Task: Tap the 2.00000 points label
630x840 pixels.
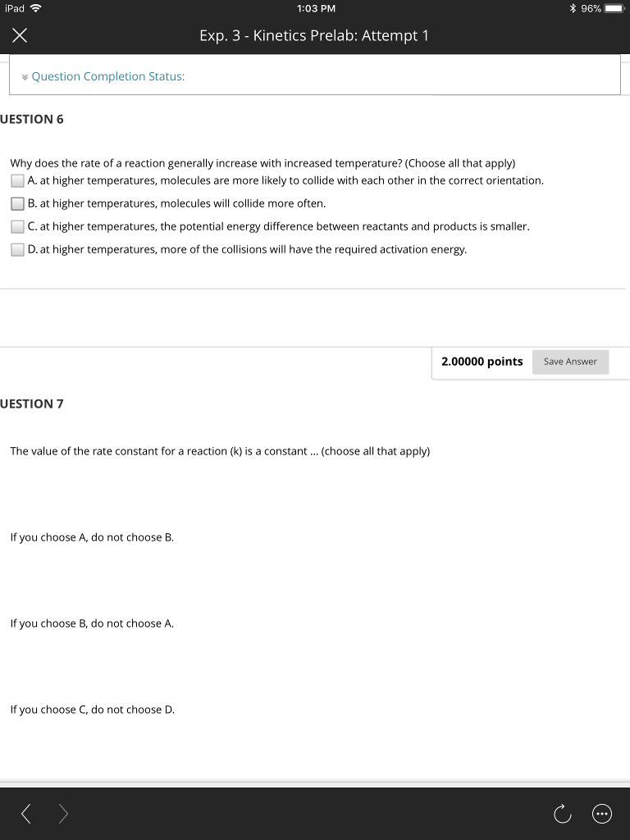Action: [482, 362]
